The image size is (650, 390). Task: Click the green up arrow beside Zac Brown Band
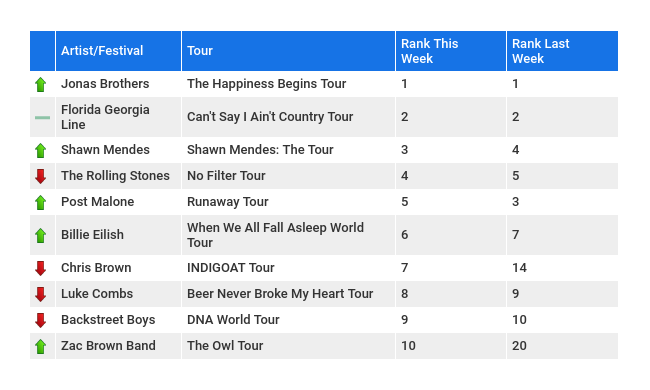click(41, 346)
